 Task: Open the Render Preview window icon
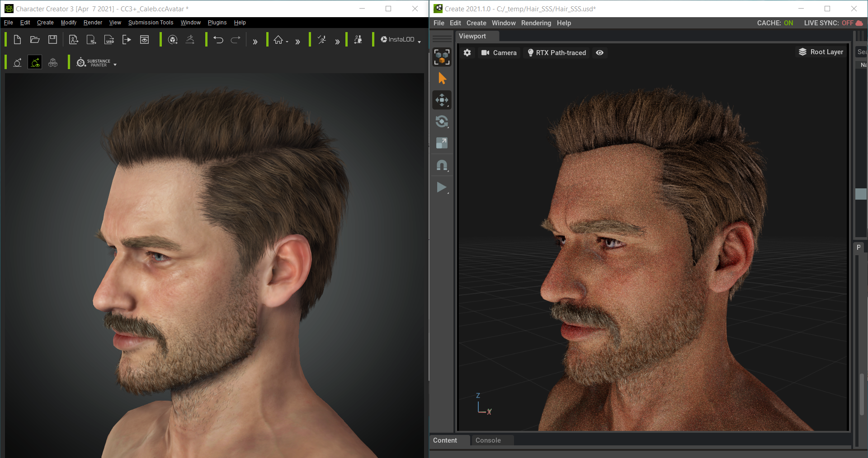click(x=144, y=40)
